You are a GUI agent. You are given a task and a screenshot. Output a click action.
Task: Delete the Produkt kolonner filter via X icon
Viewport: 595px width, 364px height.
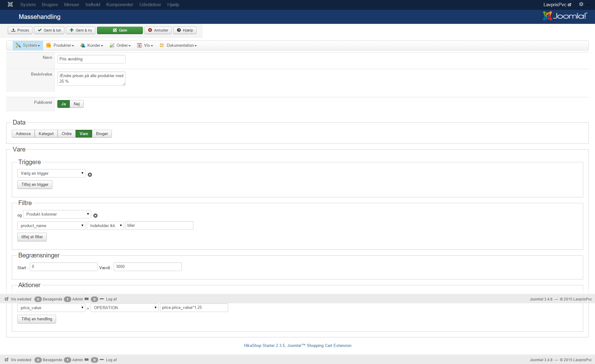pyautogui.click(x=95, y=216)
